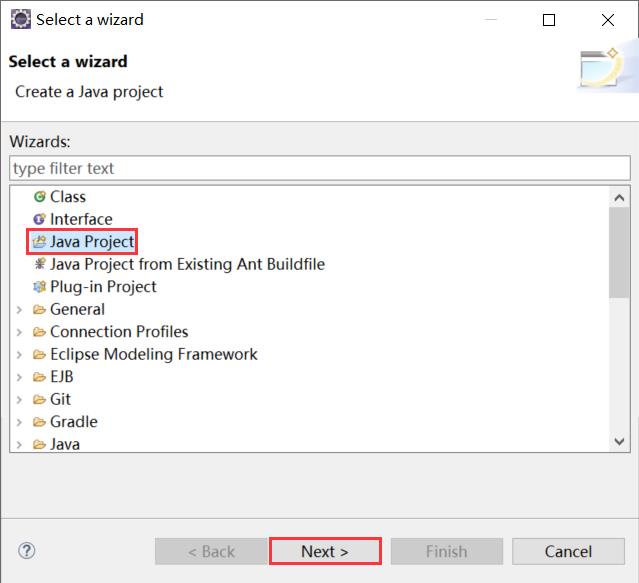This screenshot has height=583, width=639.
Task: Click the Cancel button
Action: (x=568, y=551)
